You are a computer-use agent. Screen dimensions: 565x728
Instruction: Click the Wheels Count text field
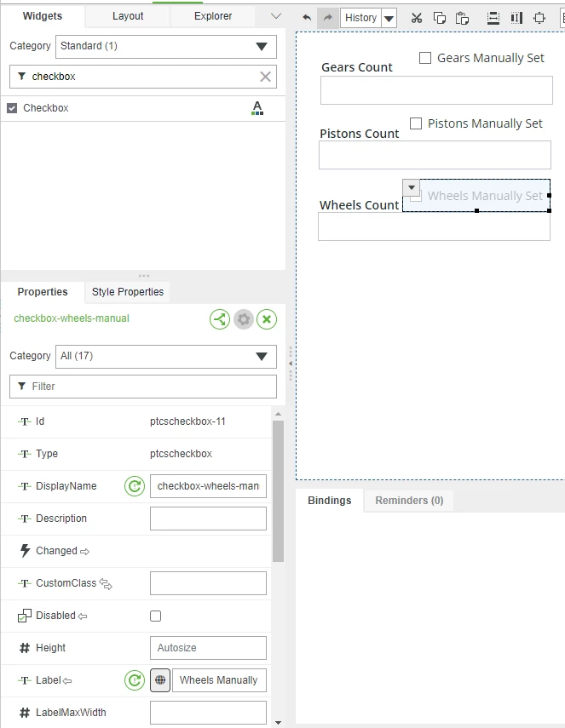pos(434,226)
